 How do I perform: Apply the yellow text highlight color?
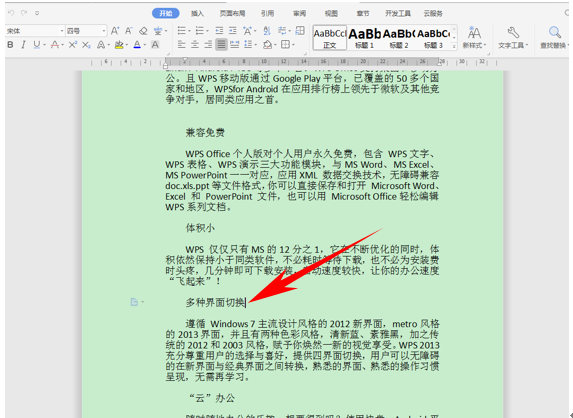[x=118, y=45]
